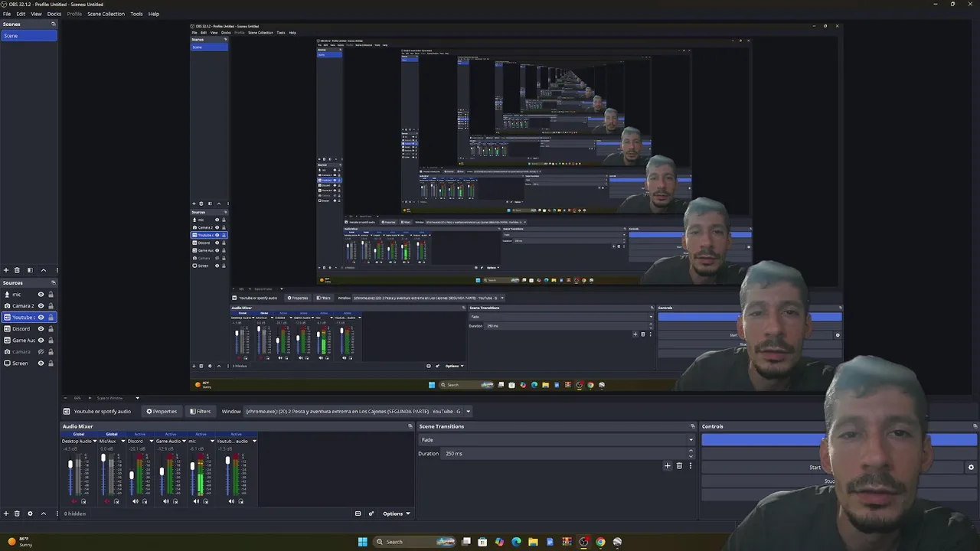Open the Window capture selection dropdown

[358, 412]
